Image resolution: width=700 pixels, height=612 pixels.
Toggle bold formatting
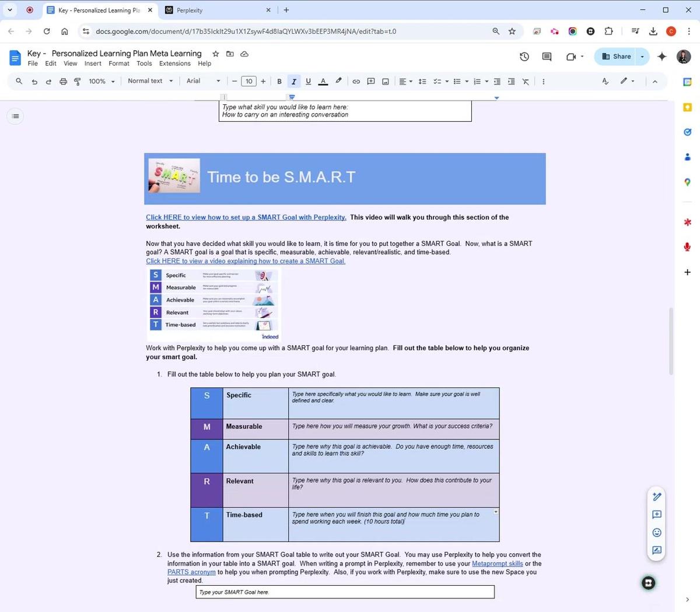[x=279, y=82]
